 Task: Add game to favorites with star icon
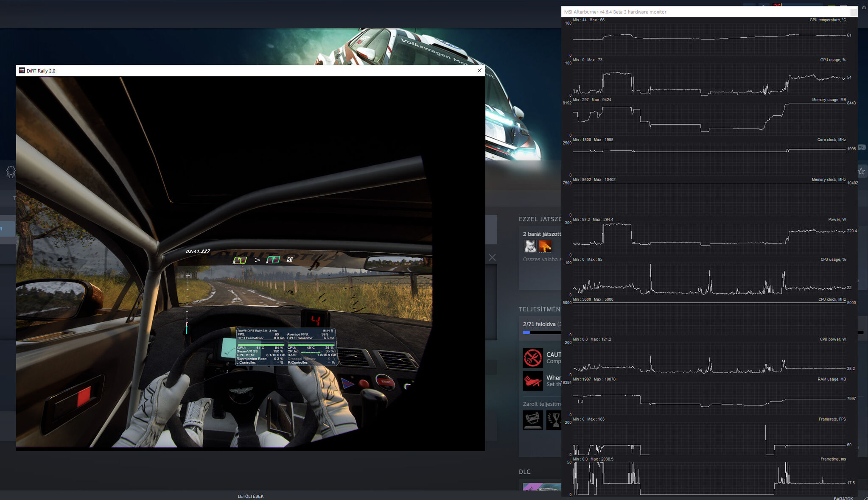tap(861, 171)
